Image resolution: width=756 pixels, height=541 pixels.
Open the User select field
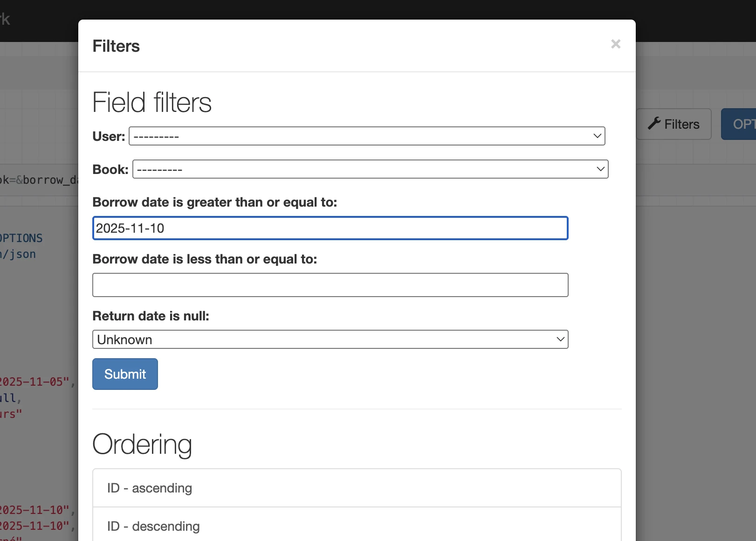click(x=366, y=136)
